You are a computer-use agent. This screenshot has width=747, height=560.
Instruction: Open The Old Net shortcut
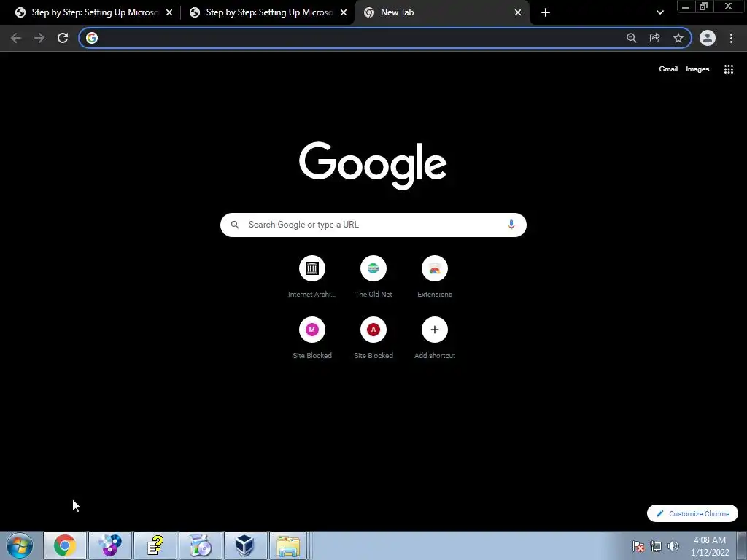(373, 277)
